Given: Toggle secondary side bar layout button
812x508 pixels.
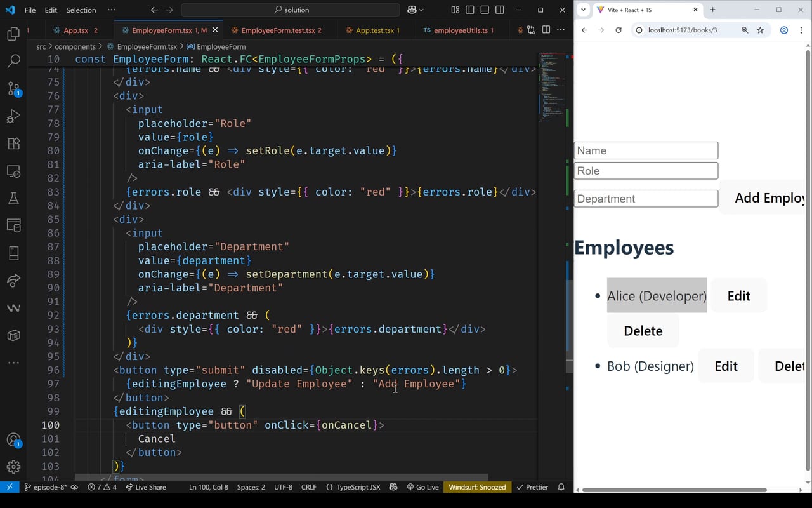Looking at the screenshot, I should click(x=500, y=10).
